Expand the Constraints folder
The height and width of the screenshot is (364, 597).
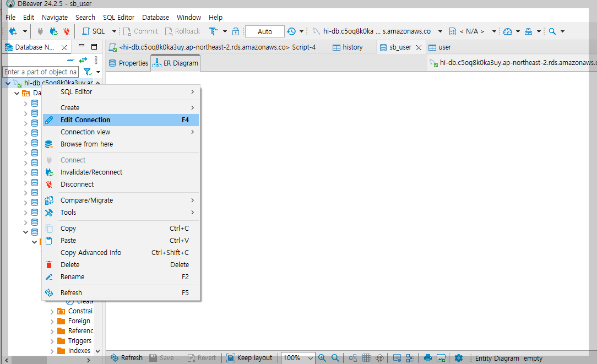click(52, 312)
